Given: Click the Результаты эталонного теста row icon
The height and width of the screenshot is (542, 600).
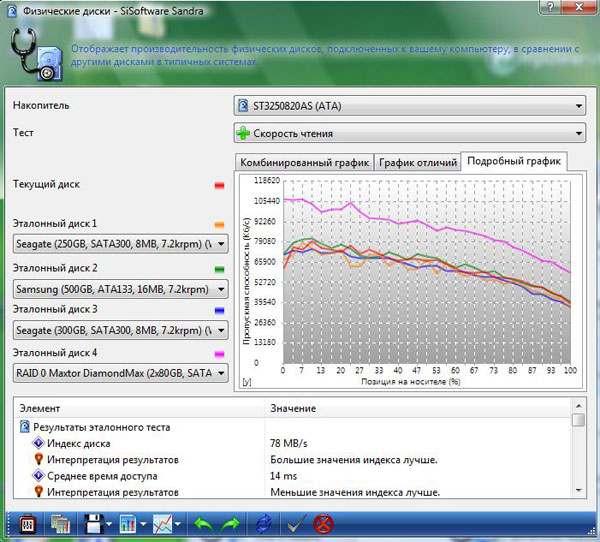Looking at the screenshot, I should pyautogui.click(x=24, y=427).
